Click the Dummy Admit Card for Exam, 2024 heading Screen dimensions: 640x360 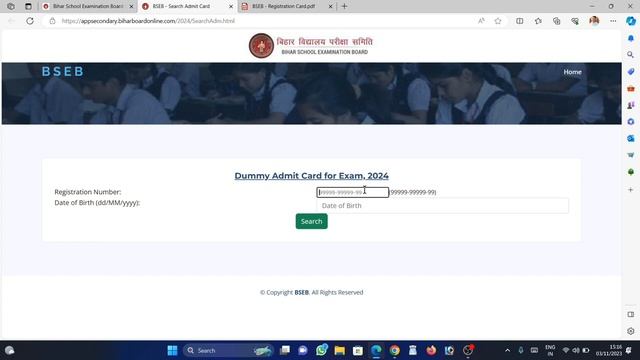click(x=311, y=176)
